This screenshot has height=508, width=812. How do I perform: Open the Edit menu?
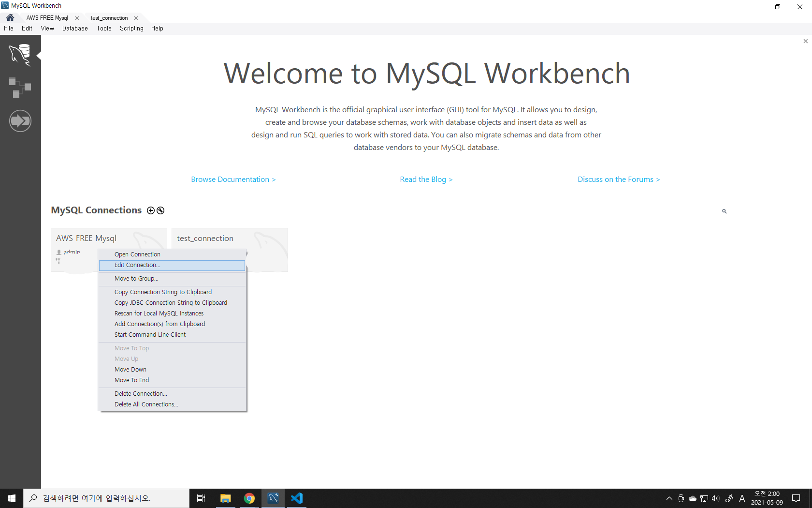(27, 29)
